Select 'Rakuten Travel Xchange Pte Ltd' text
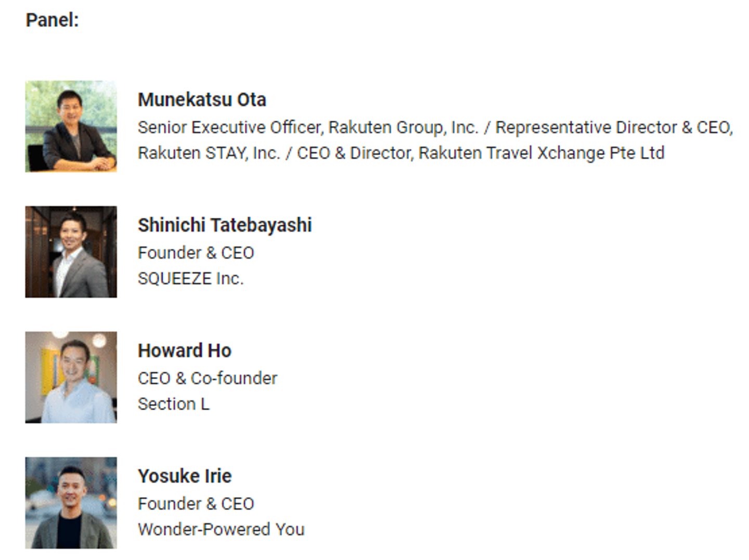Viewport: 749px width, 560px height. [x=541, y=153]
